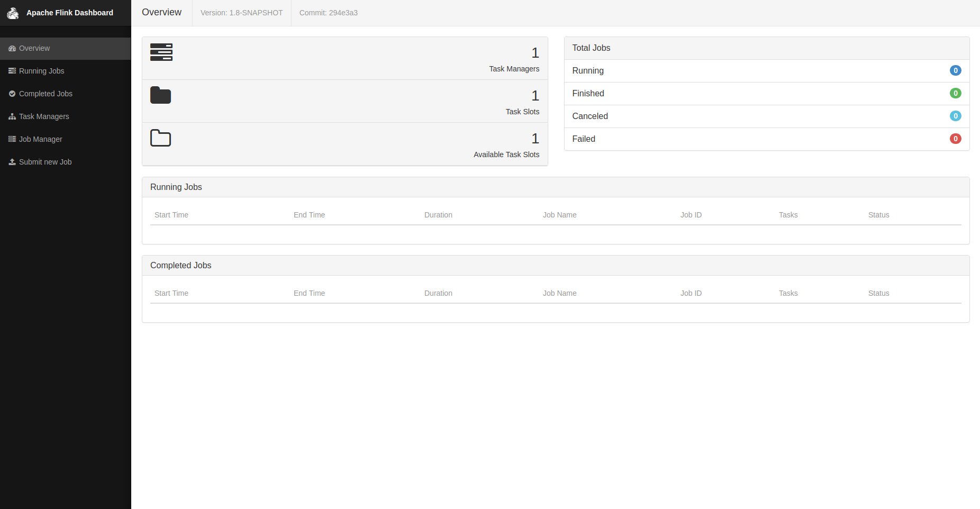Click Job ID column in Completed Jobs table

[x=691, y=293]
